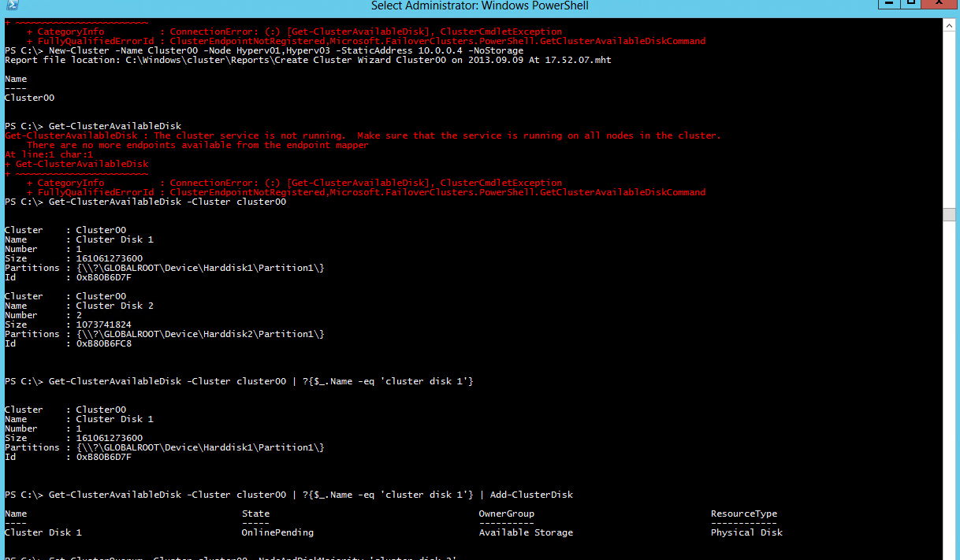The image size is (960, 560).
Task: Click the Administrator: Windows PowerShell title text
Action: pyautogui.click(x=479, y=6)
